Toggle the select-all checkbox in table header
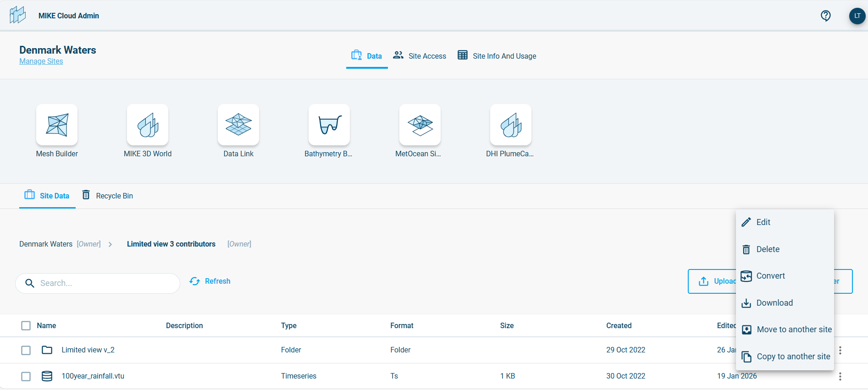Viewport: 868px width, 390px height. [x=26, y=326]
